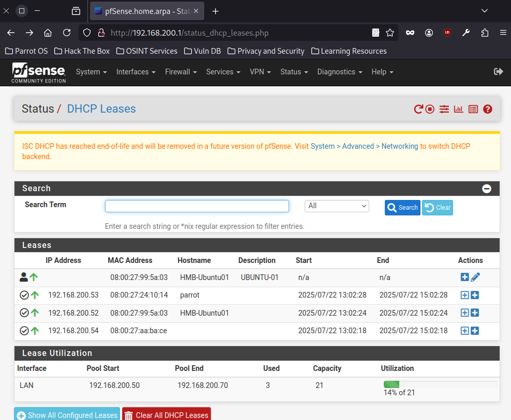This screenshot has height=420, width=511.
Task: Expand the Diagnostics navbar dropdown
Action: [339, 72]
